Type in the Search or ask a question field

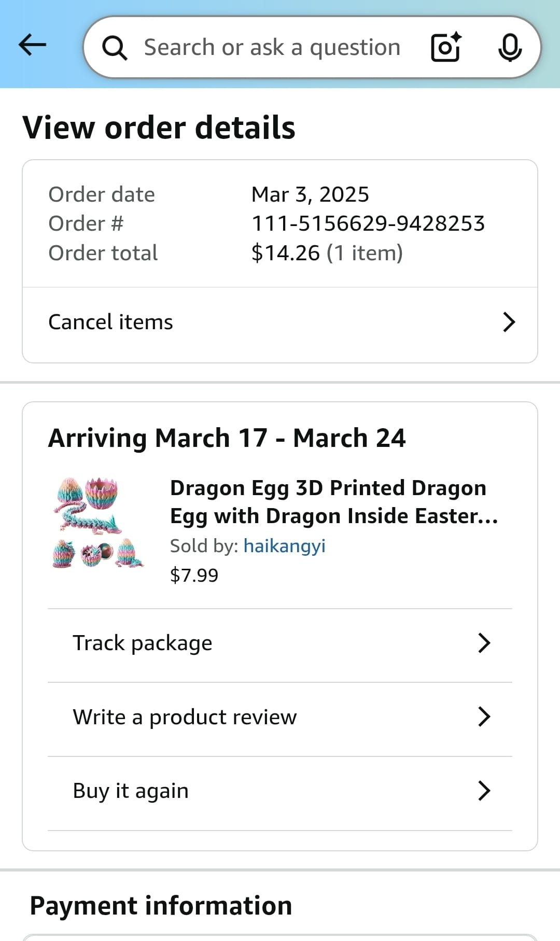[272, 48]
